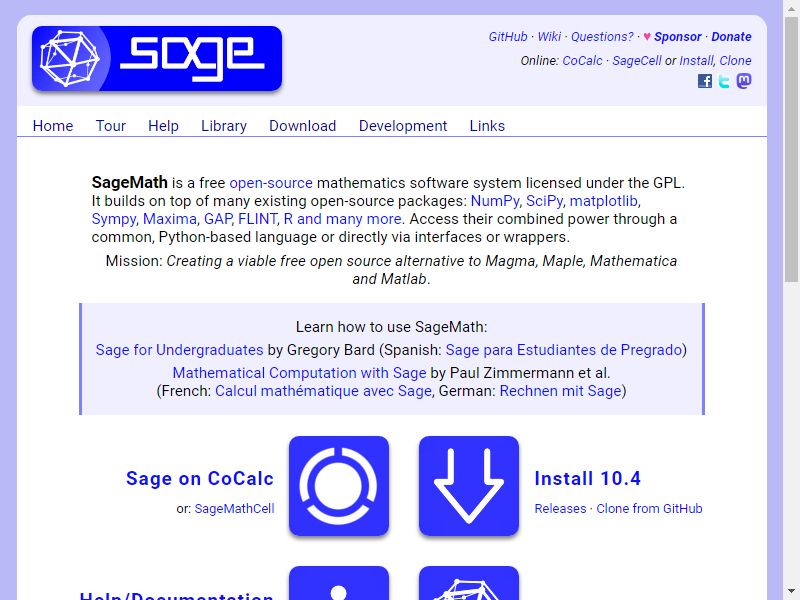
Task: Click the CoCalc circular logo tile
Action: pyautogui.click(x=339, y=486)
